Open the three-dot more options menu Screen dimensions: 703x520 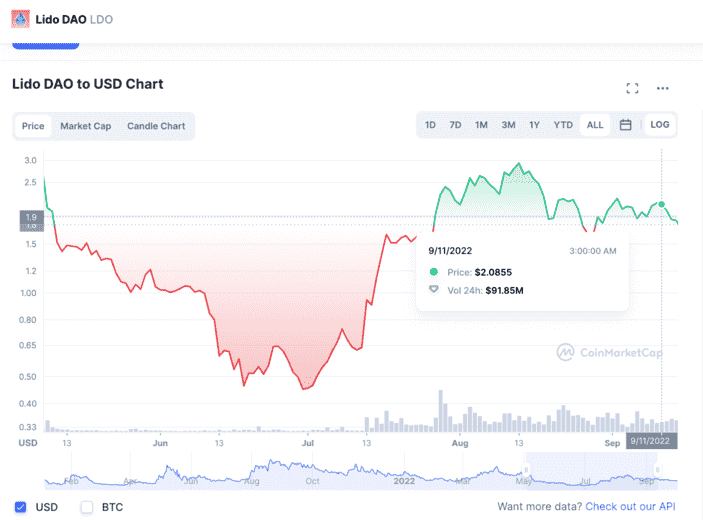click(x=663, y=88)
